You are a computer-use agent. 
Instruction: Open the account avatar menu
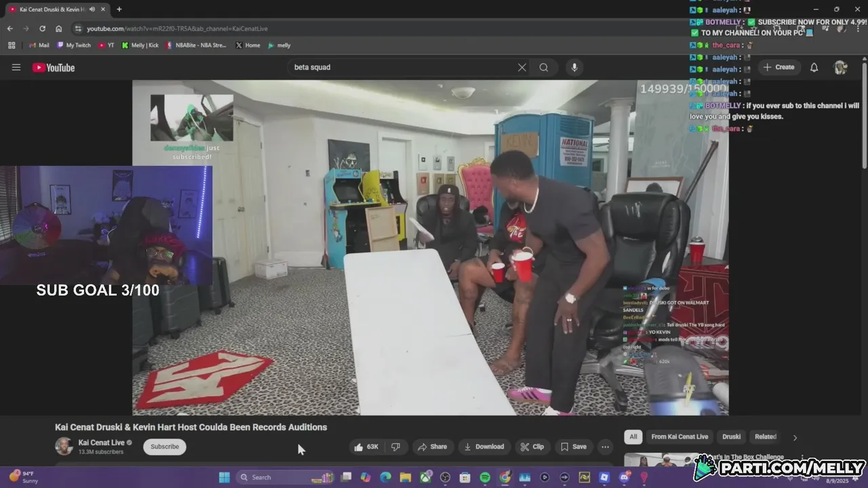pos(840,67)
